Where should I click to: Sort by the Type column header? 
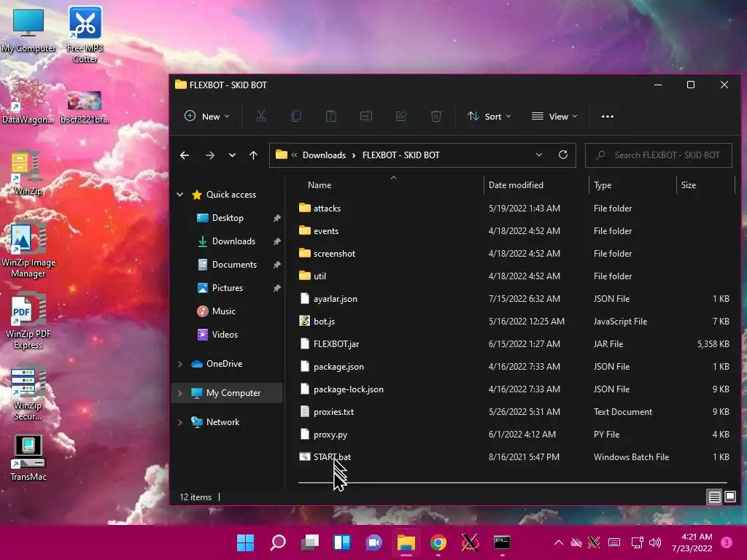click(x=632, y=184)
